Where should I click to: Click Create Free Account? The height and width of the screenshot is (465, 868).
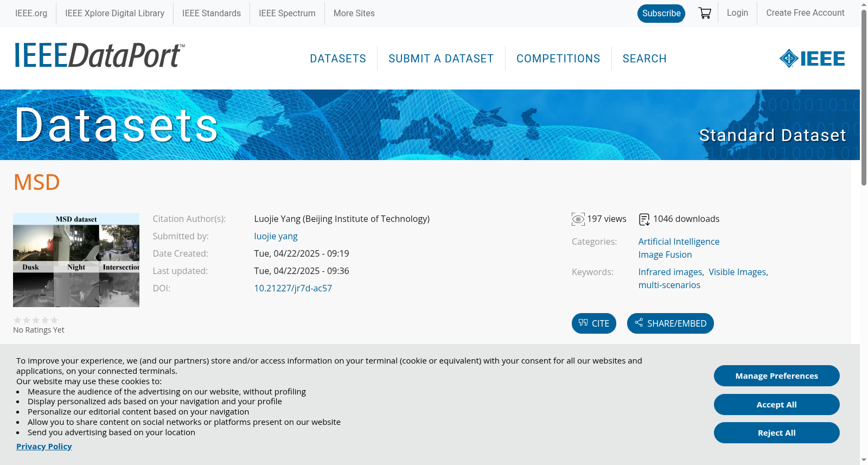point(805,12)
